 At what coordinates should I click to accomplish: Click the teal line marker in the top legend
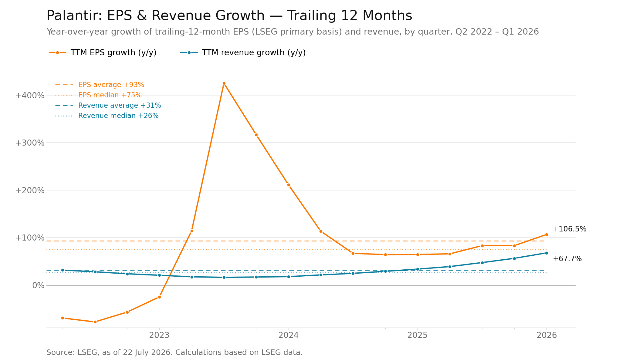[x=189, y=53]
